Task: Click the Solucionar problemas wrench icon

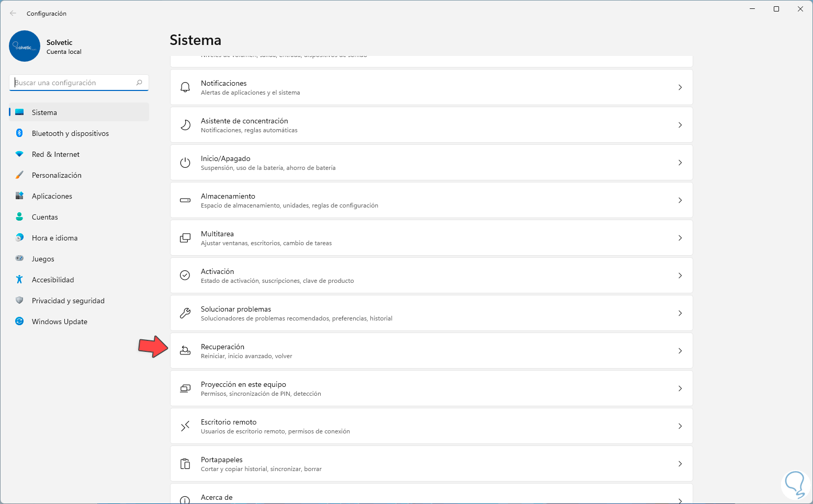Action: tap(185, 313)
